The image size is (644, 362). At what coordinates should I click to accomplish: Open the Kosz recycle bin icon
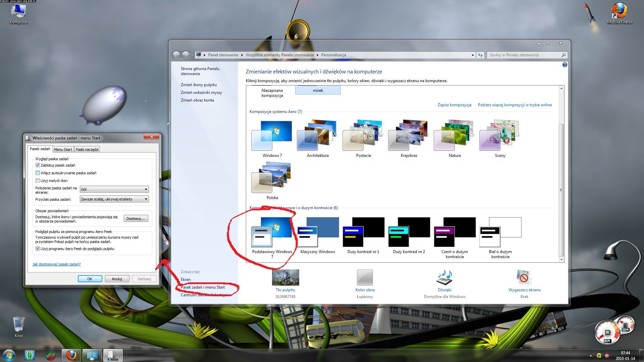coord(18,327)
